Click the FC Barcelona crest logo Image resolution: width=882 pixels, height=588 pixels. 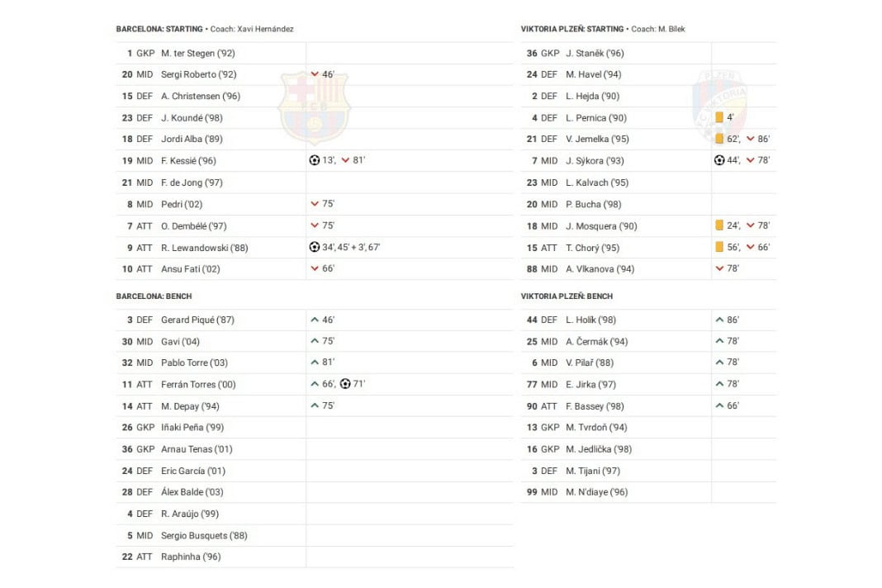(314, 107)
